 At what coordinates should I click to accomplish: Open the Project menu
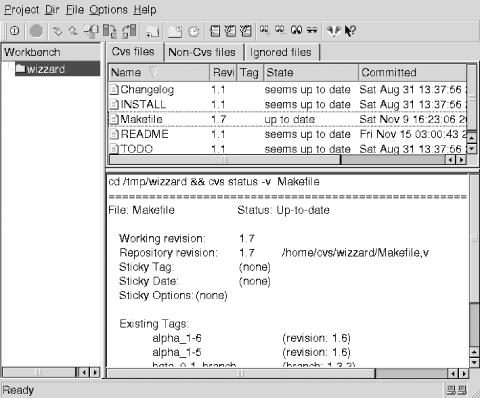(x=21, y=10)
